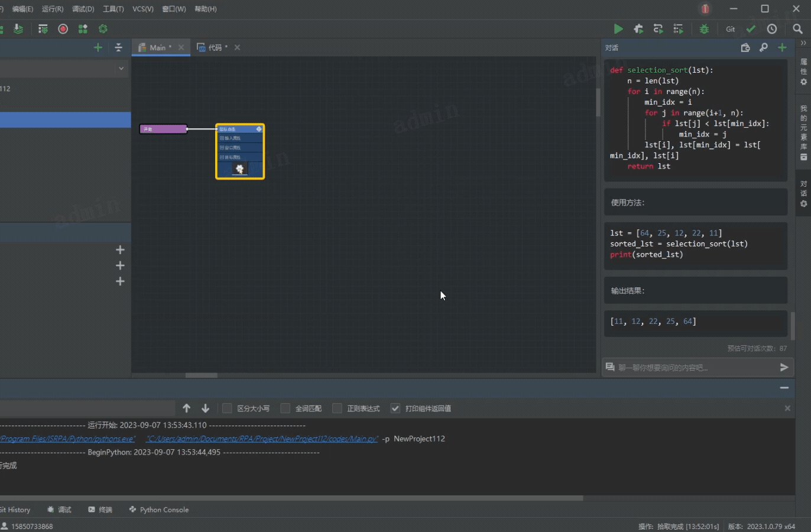Screen dimensions: 811x532
Task: Toggle the 全词匹配 checkbox
Action: click(x=286, y=408)
